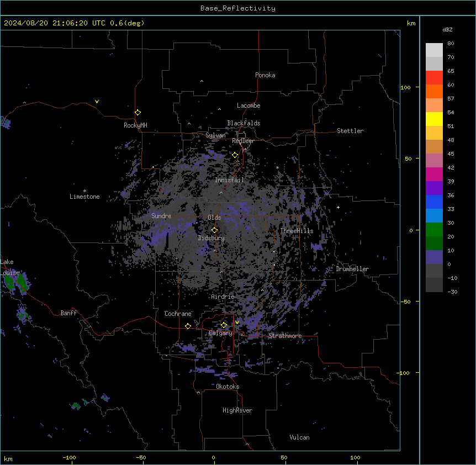Click the RockyMH label
This screenshot has width=476, height=465.
coord(135,125)
